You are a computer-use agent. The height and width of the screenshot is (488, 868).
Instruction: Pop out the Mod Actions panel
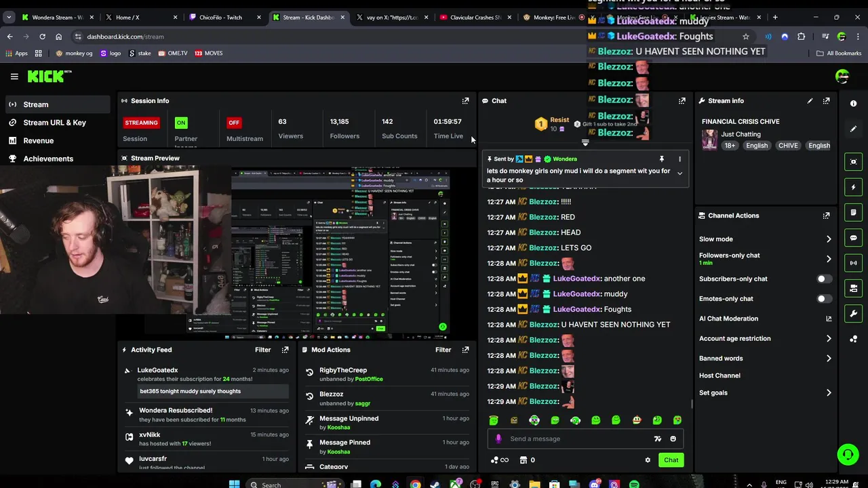pos(465,350)
